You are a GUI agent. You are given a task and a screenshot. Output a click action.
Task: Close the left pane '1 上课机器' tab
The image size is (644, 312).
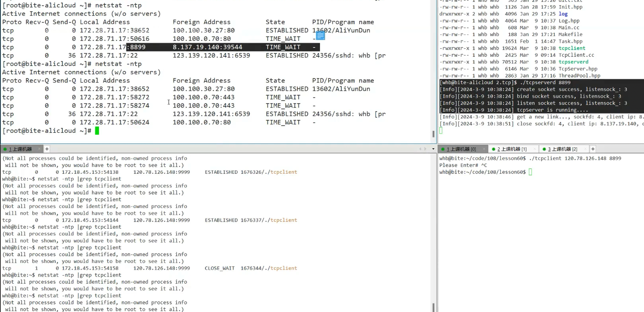(x=39, y=149)
